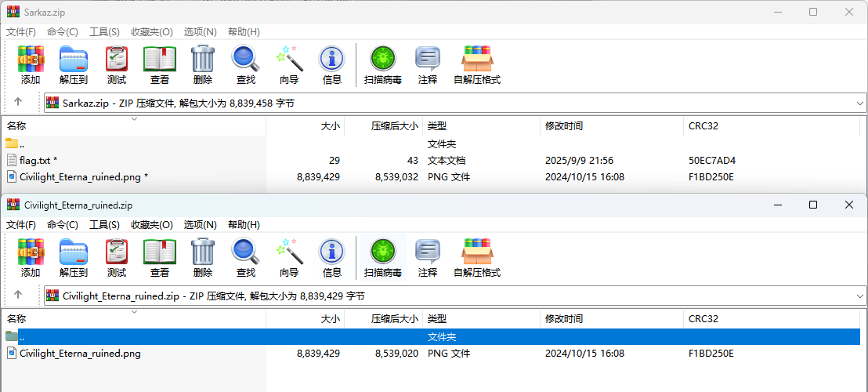Click 解压到 in Civilight_Eterna_ruined.zip window
This screenshot has width=868, height=392.
point(74,257)
